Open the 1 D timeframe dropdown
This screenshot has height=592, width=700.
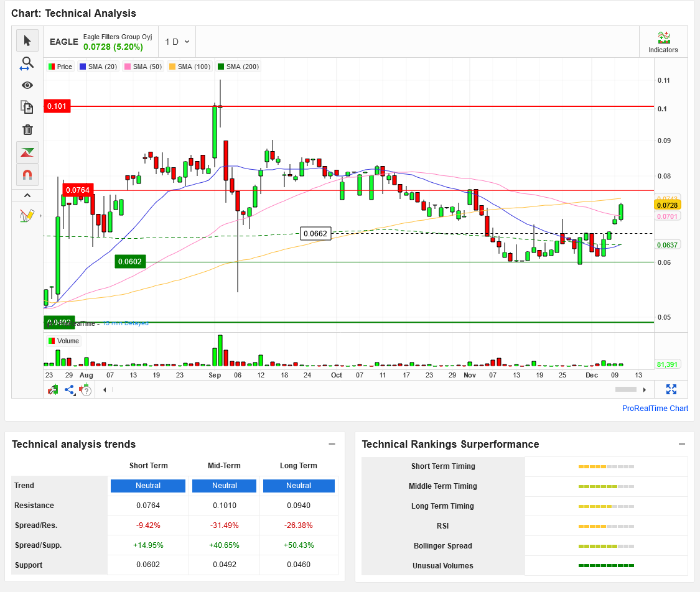177,42
